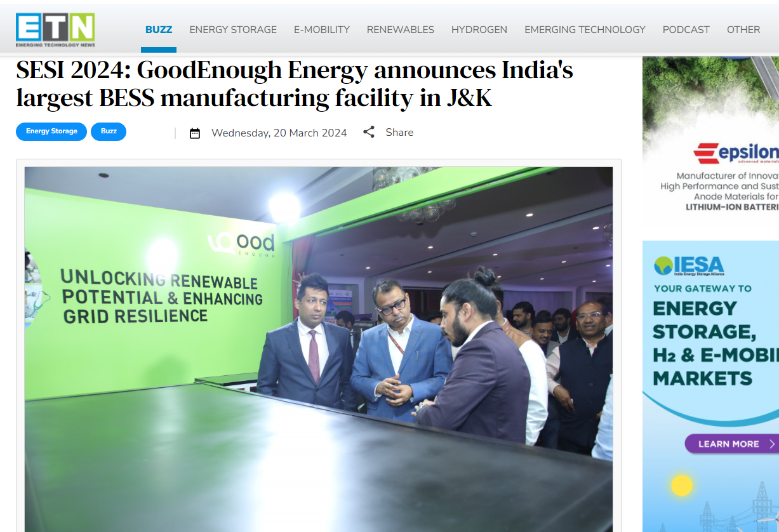Open the RENEWABLES navigation item

(x=401, y=29)
